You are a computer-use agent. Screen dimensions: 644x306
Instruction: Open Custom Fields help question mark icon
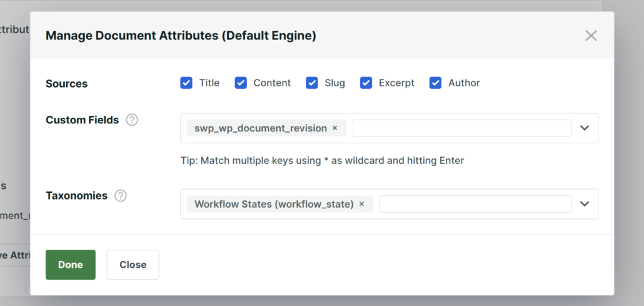[x=132, y=120]
